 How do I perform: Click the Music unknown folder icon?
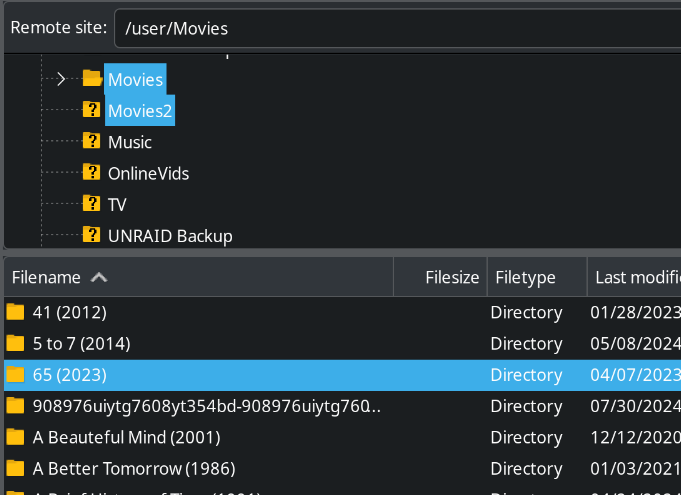(91, 141)
